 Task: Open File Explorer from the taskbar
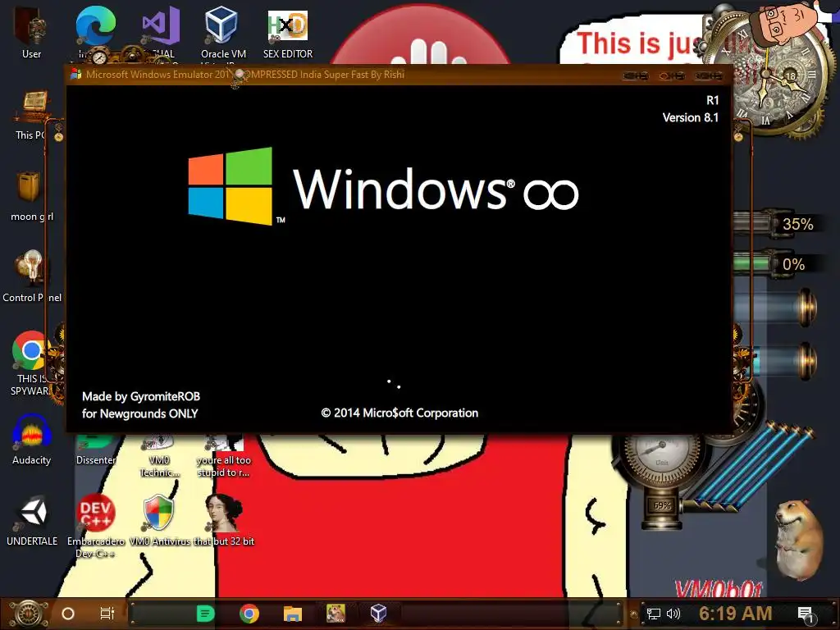coord(293,614)
